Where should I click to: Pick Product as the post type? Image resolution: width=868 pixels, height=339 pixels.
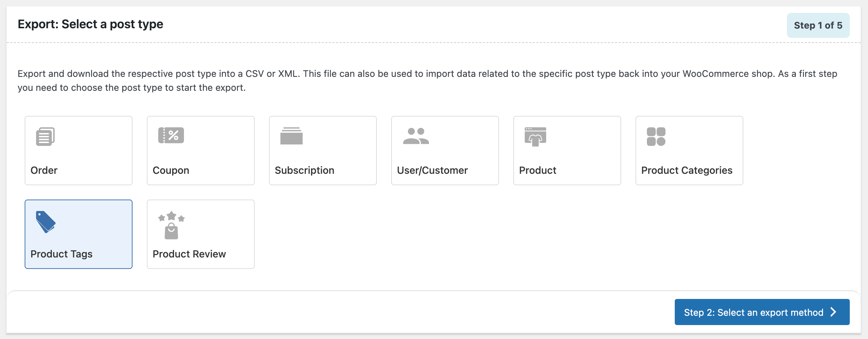coord(567,150)
